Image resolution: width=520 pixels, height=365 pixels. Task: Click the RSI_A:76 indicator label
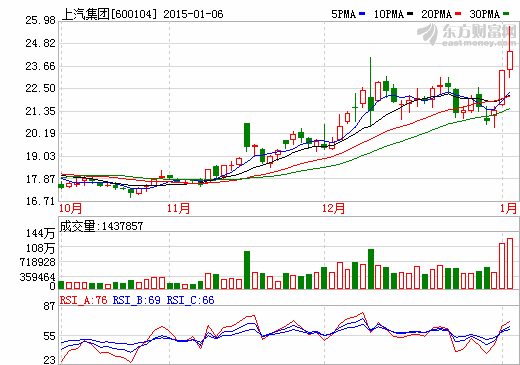pyautogui.click(x=83, y=300)
